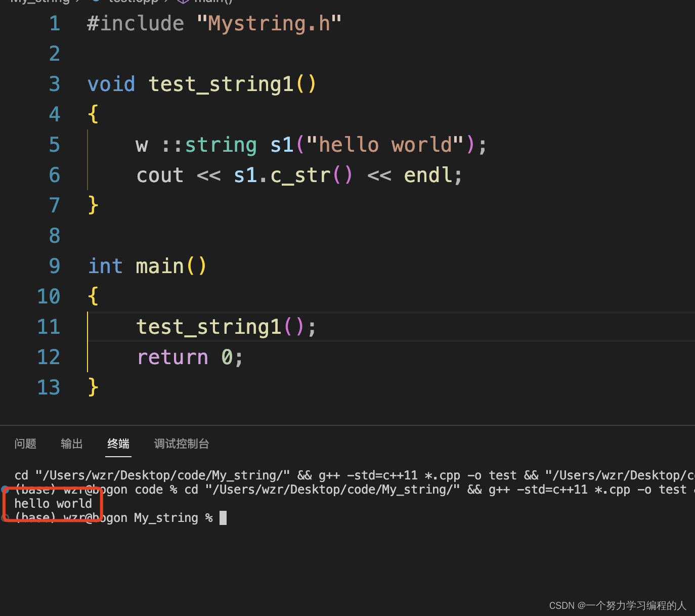The height and width of the screenshot is (616, 695).
Task: Select the 终端 panel tab
Action: tap(118, 444)
